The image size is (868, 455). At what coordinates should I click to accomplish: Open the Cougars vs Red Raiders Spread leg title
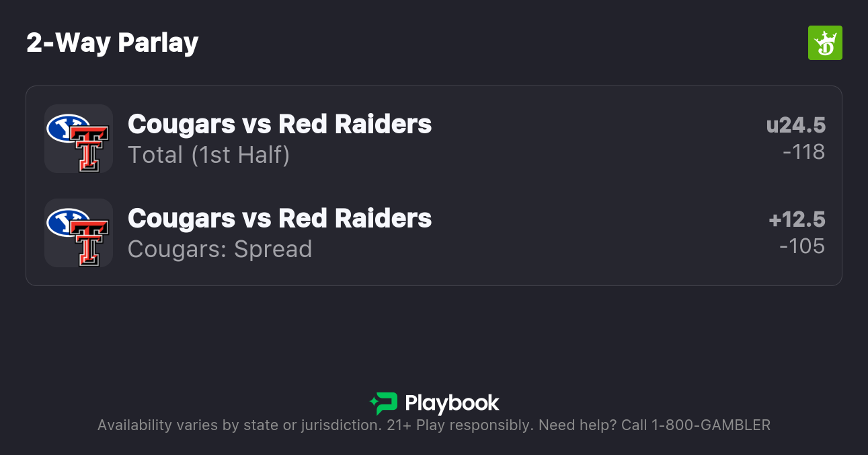coord(280,219)
